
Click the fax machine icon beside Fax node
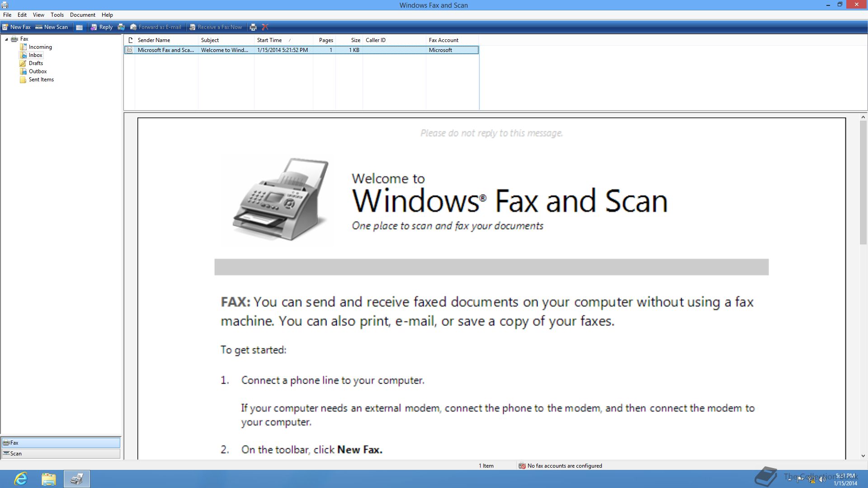[14, 39]
